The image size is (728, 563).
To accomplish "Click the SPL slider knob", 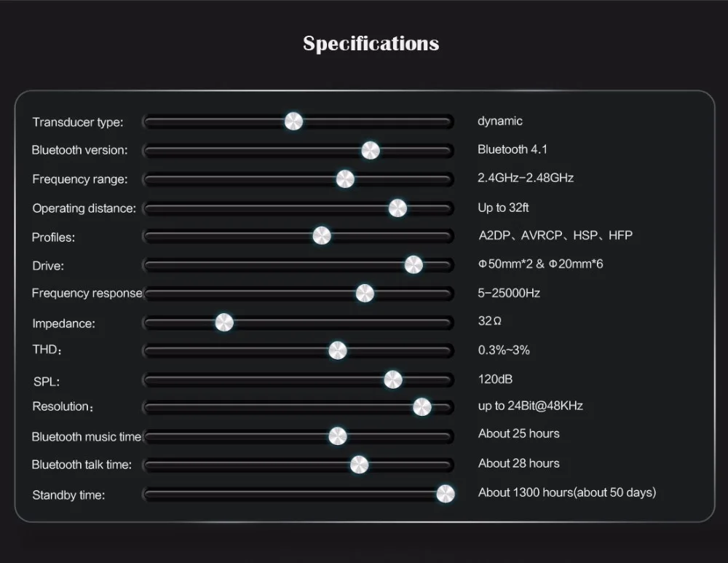I will point(393,379).
